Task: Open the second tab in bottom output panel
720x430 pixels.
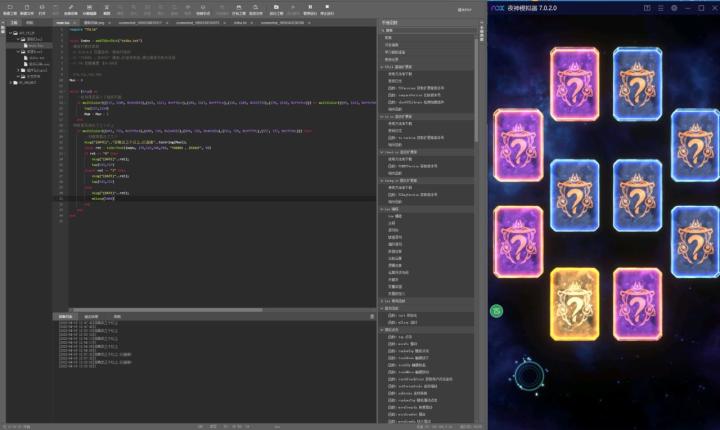Action: pos(91,316)
